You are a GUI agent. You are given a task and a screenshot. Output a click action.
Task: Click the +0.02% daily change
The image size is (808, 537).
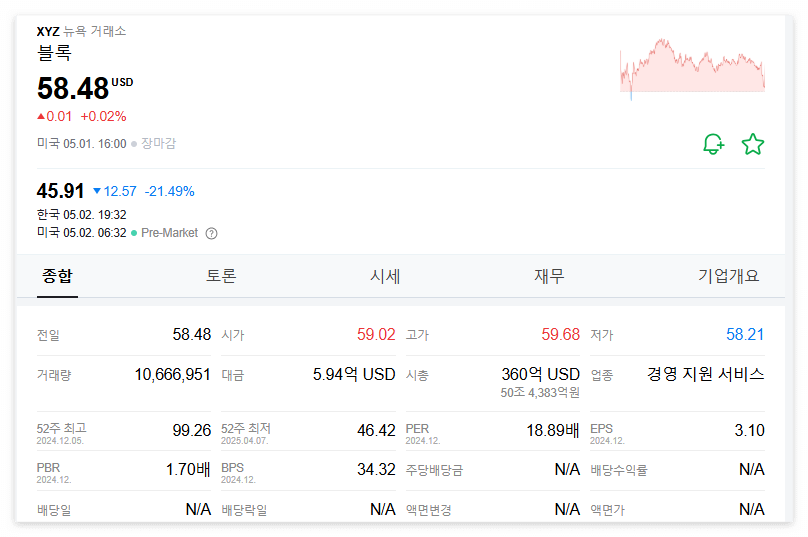pyautogui.click(x=104, y=116)
